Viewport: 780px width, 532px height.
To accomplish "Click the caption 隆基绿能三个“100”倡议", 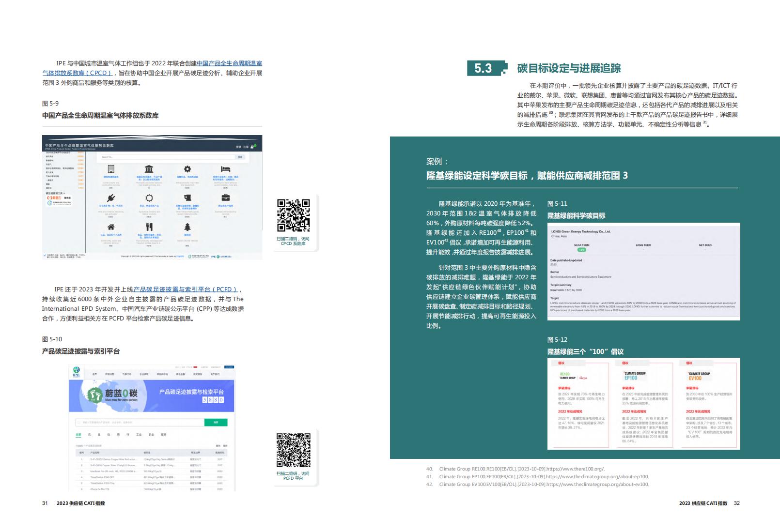I will point(586,352).
